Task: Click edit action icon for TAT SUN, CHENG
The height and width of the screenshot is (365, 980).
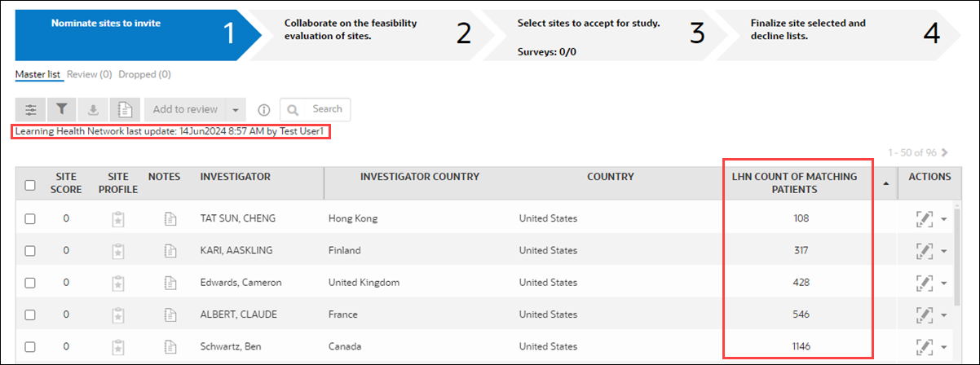Action: pos(925,218)
